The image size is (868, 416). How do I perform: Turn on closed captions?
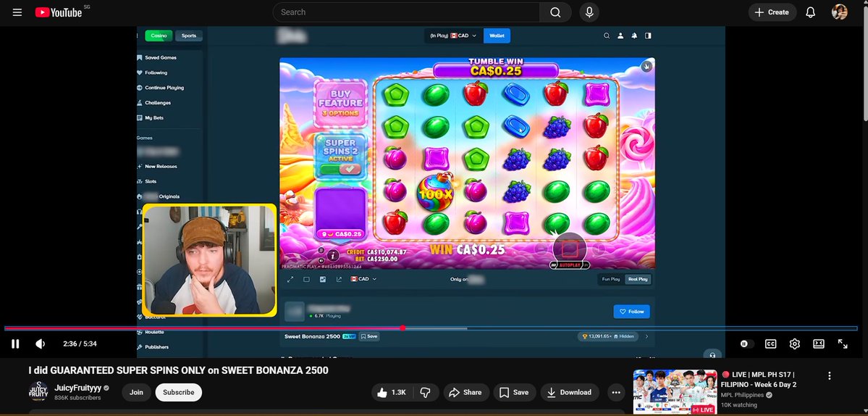[770, 344]
